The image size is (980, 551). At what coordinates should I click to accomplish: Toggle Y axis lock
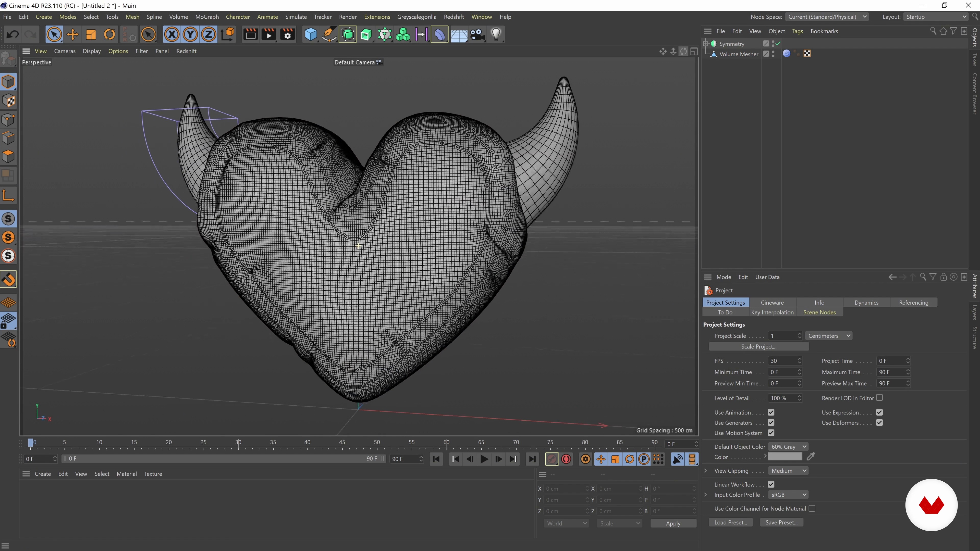coord(190,35)
